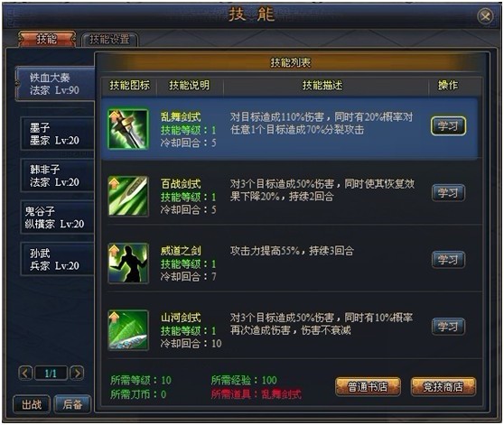Close the skill window with X

pos(485,15)
